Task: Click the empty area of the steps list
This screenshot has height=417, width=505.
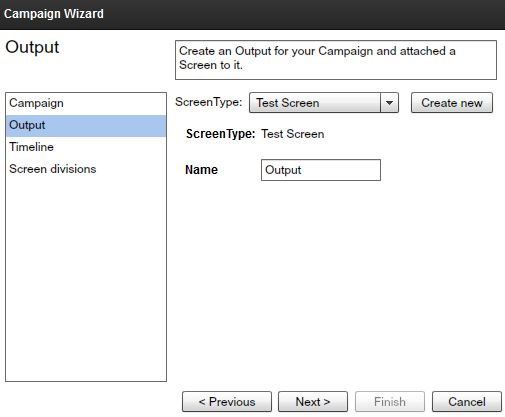Action: pos(86,280)
